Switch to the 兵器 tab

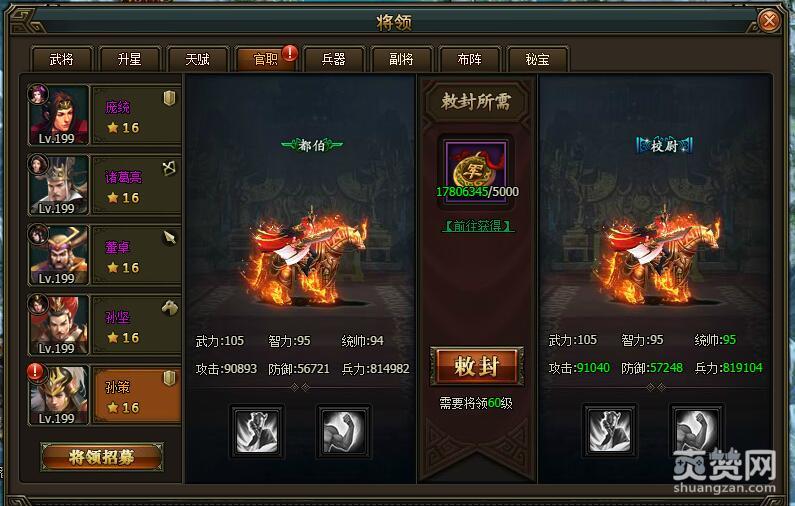pyautogui.click(x=333, y=59)
